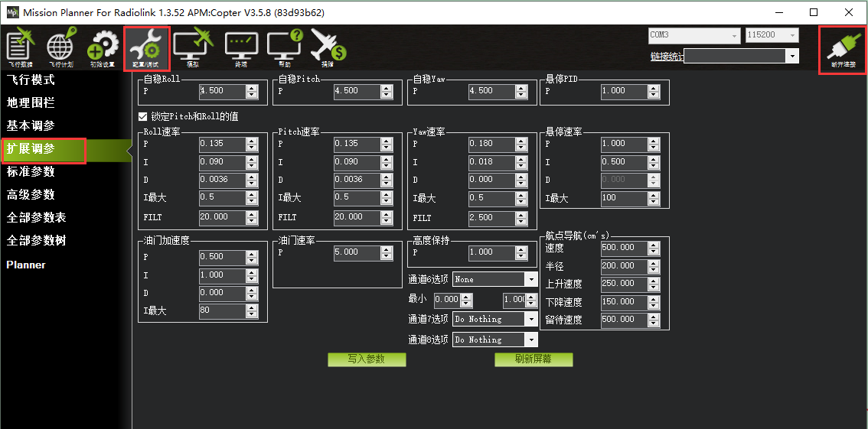Open the 初始设置 initial setup gear icon
This screenshot has width=868, height=429.
[103, 49]
